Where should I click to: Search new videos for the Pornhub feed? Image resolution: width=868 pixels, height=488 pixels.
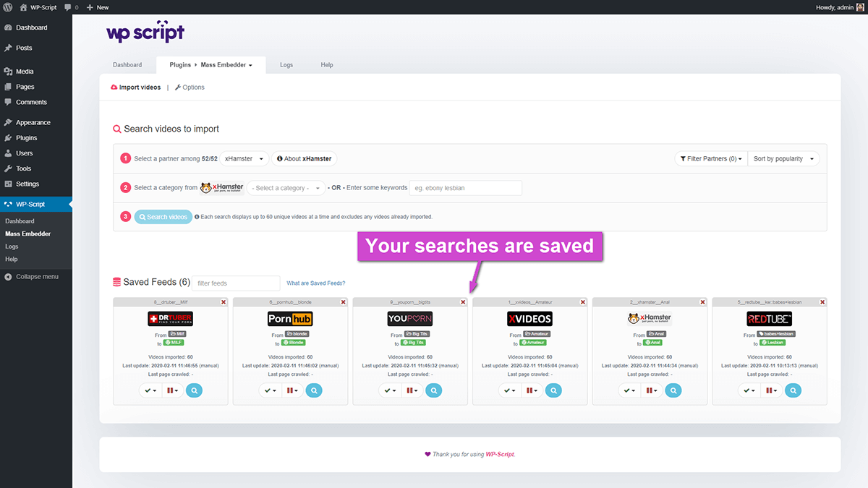coord(313,390)
